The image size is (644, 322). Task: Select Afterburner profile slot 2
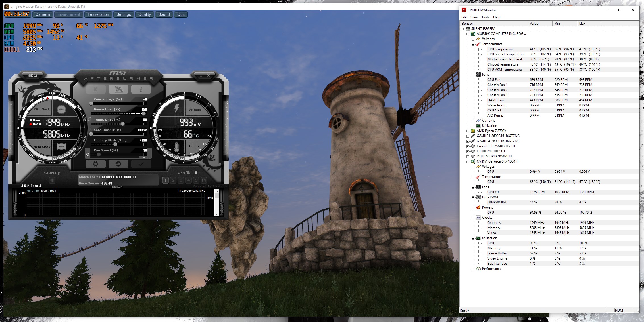click(x=173, y=180)
